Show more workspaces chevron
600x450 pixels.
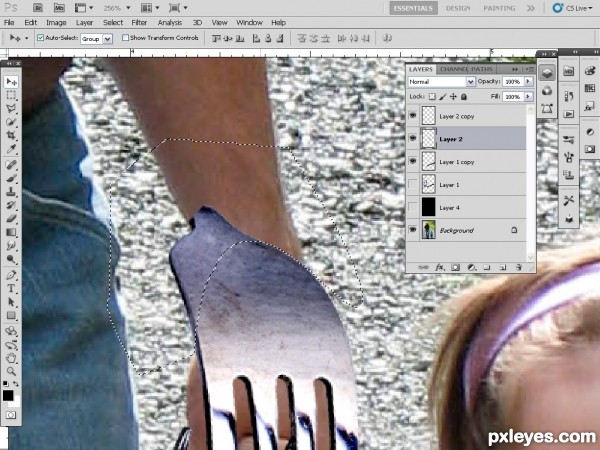click(x=530, y=8)
